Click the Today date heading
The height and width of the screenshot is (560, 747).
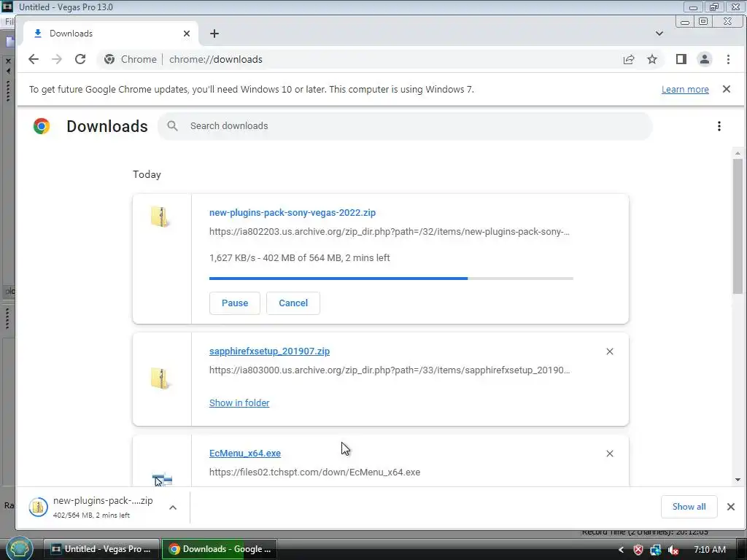(x=147, y=174)
